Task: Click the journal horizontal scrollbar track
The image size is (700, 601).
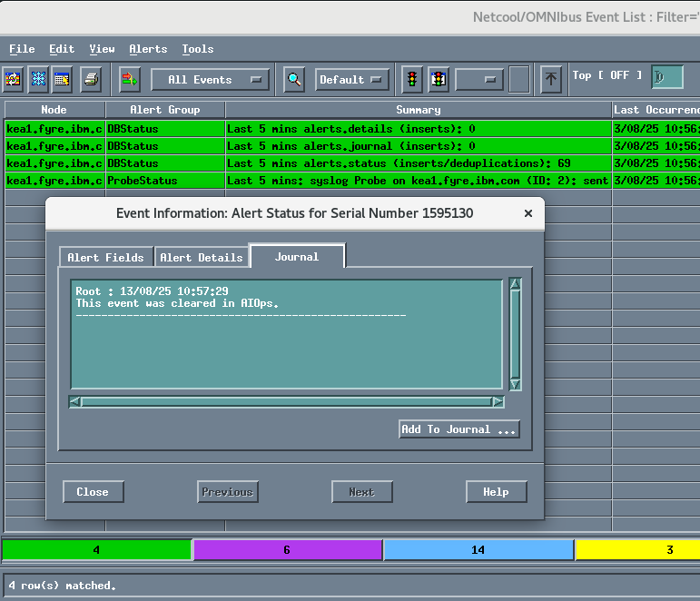Action: click(286, 402)
